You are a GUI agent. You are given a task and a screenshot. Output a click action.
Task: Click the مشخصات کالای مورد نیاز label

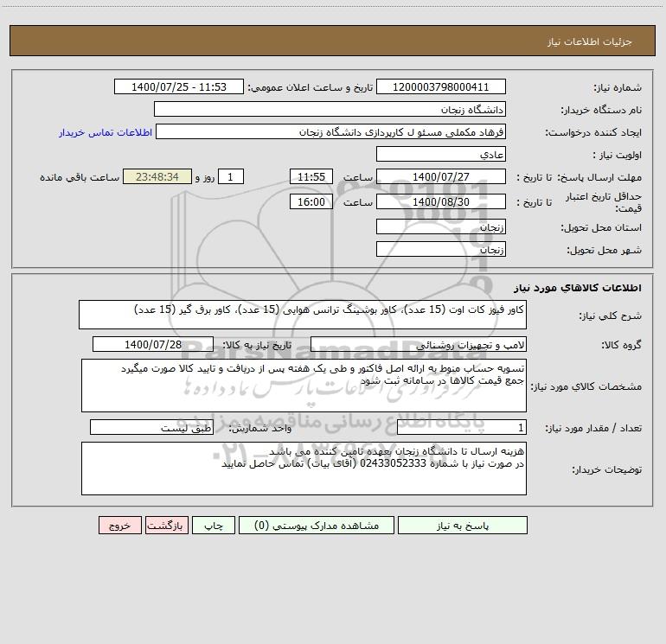586,386
